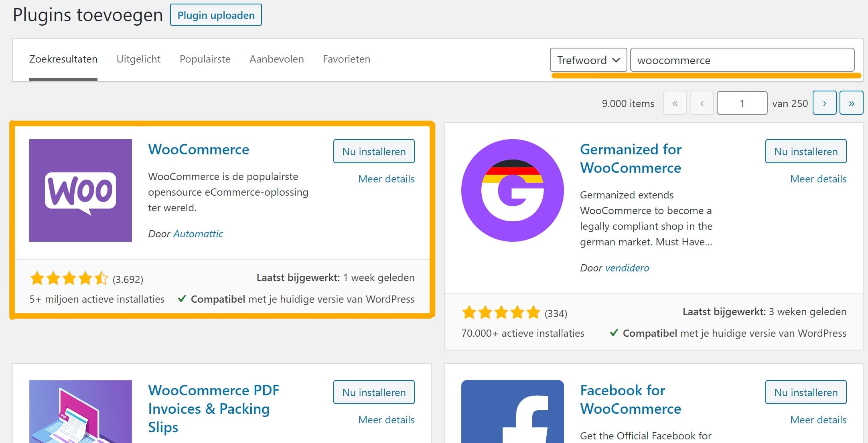Install the WooCommerce plugin now

pyautogui.click(x=374, y=151)
